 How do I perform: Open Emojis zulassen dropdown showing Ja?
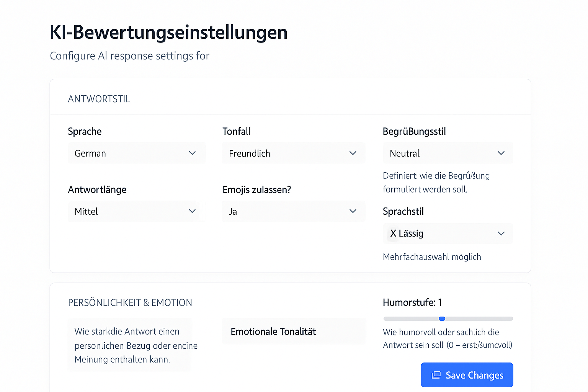coord(287,211)
